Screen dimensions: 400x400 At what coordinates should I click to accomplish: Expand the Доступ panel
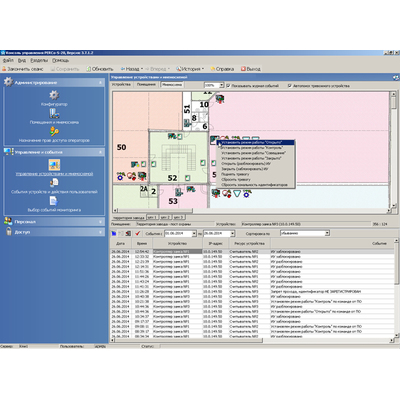coord(101,232)
